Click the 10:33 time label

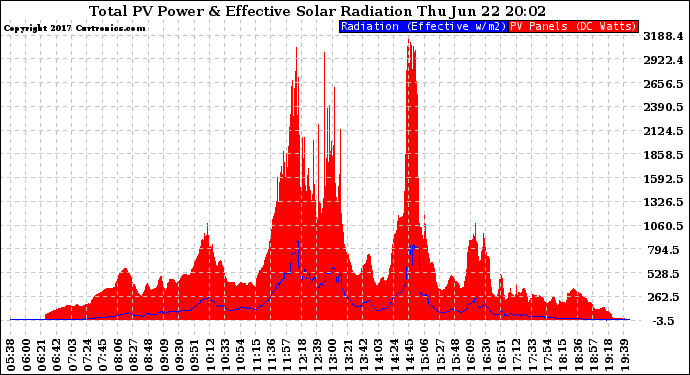pyautogui.click(x=225, y=355)
